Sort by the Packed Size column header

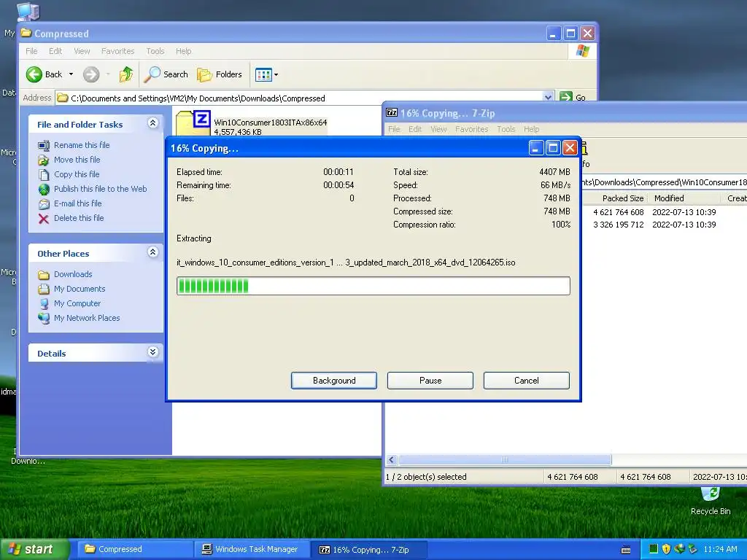[614, 198]
